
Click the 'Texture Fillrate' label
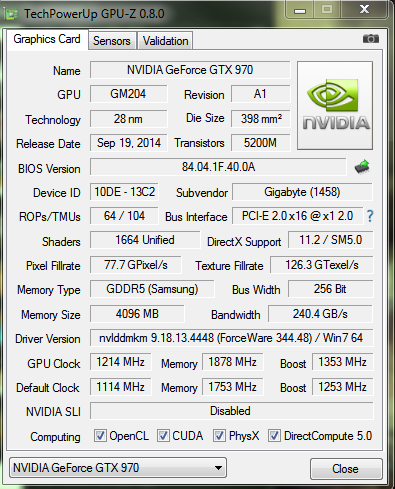tap(229, 266)
